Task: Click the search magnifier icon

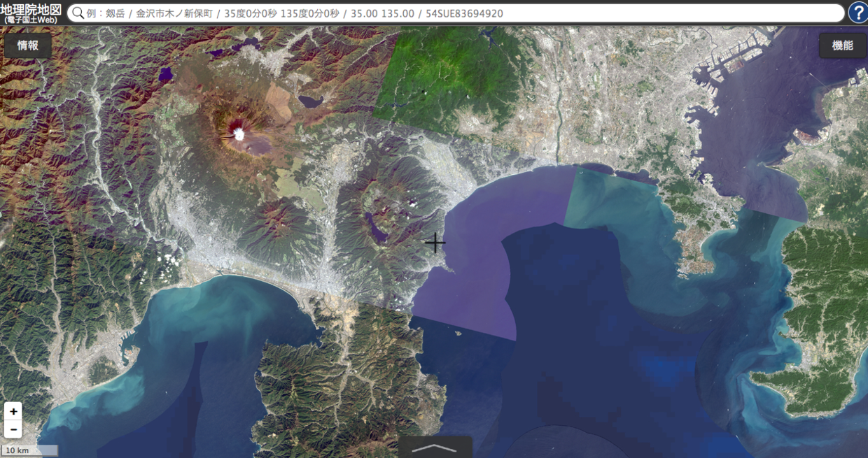Action: [78, 13]
